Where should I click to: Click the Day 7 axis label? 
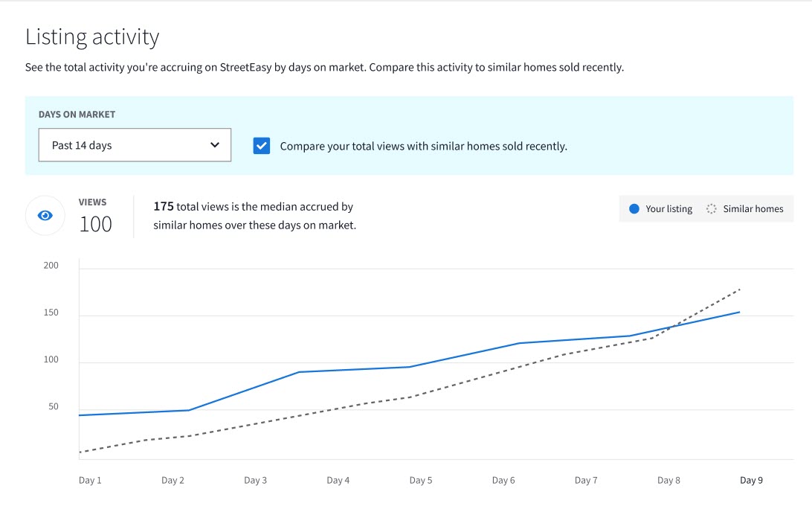click(x=586, y=480)
